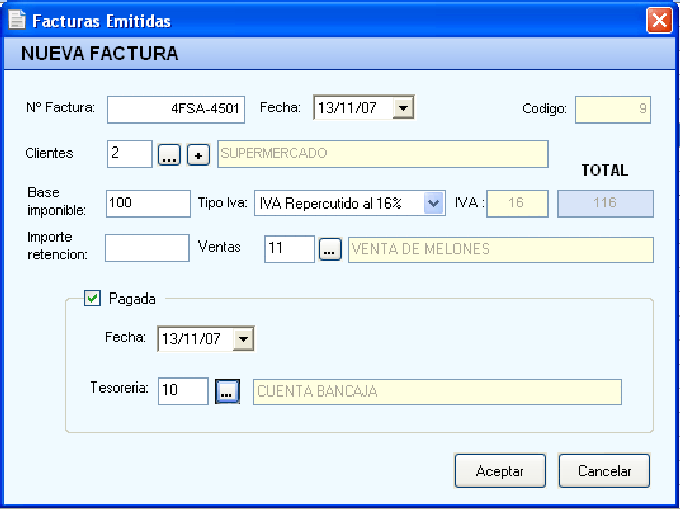
Task: Click the VENTA DE MELONES description field
Action: [x=499, y=249]
